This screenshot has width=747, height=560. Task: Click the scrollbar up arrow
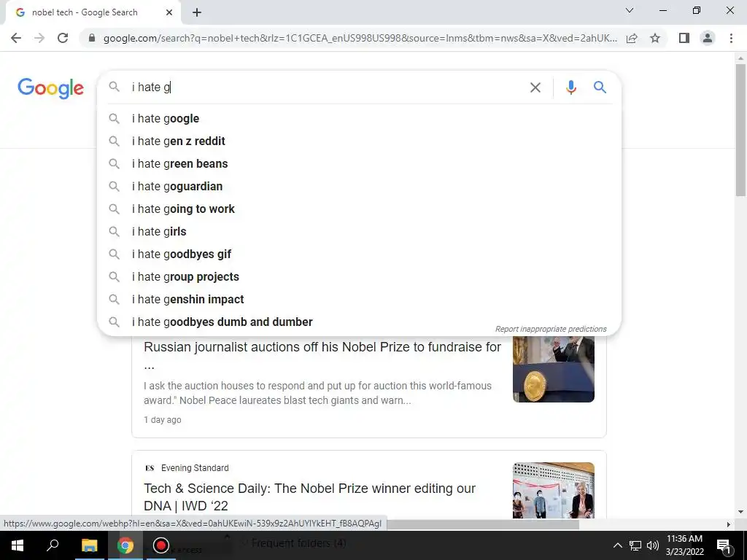point(740,58)
